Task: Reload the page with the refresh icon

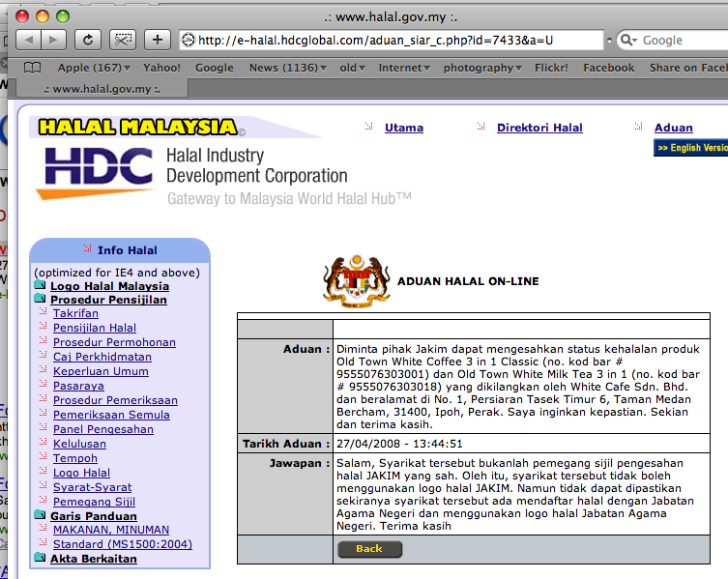Action: [88, 40]
